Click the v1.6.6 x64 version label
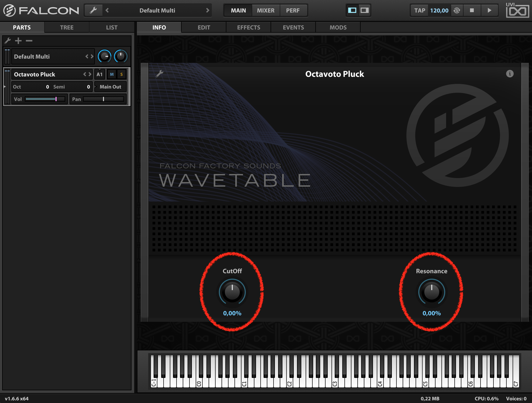The image size is (532, 403). tap(17, 399)
